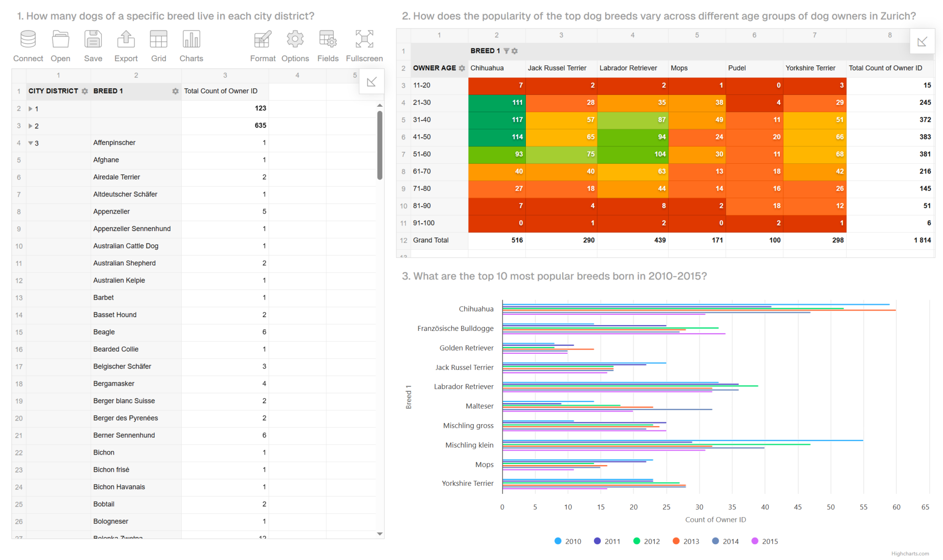Image resolution: width=943 pixels, height=560 pixels.
Task: Open the Format settings icon
Action: click(262, 39)
